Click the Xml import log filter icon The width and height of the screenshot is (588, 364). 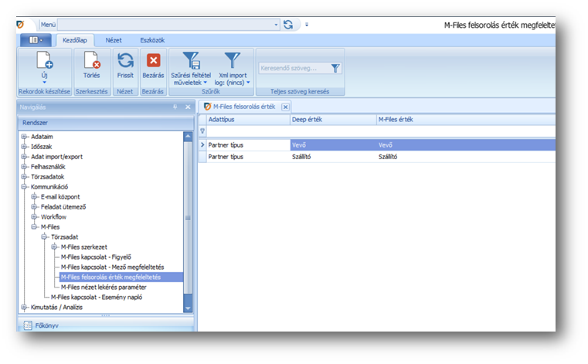pyautogui.click(x=231, y=60)
